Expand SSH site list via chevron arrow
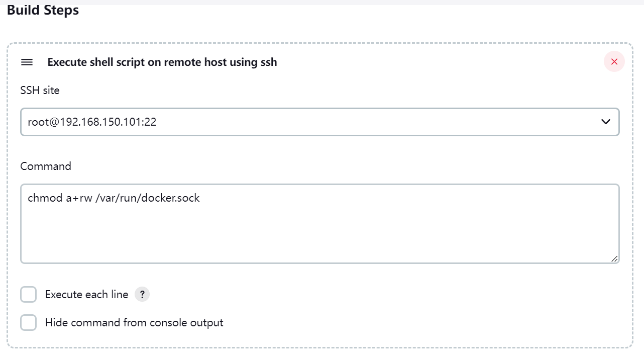The image size is (644, 358). pyautogui.click(x=606, y=122)
